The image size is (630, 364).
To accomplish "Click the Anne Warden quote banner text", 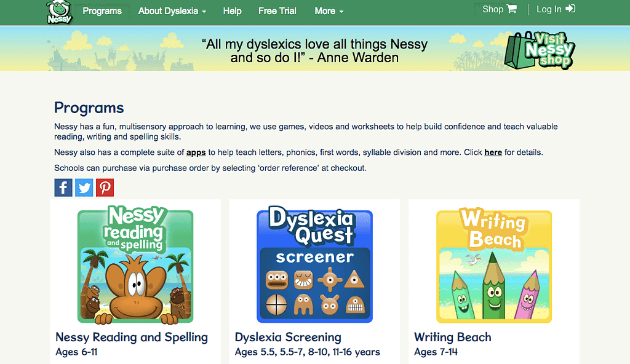I will click(x=314, y=50).
